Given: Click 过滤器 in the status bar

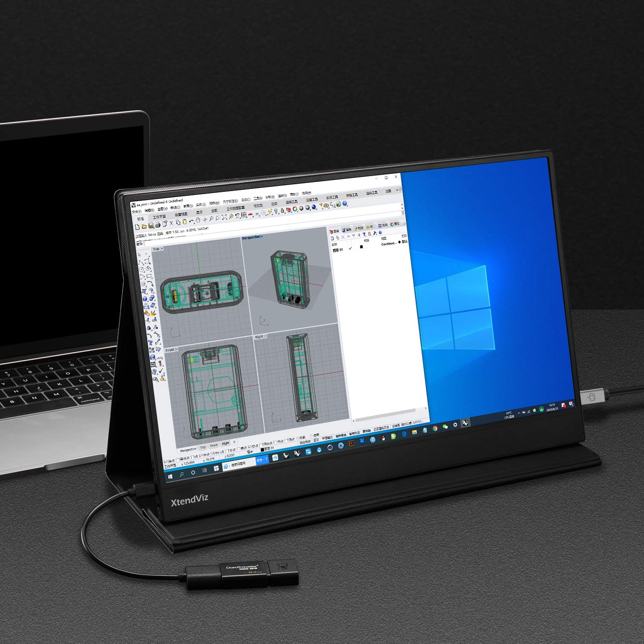Looking at the screenshot, I should (x=395, y=425).
